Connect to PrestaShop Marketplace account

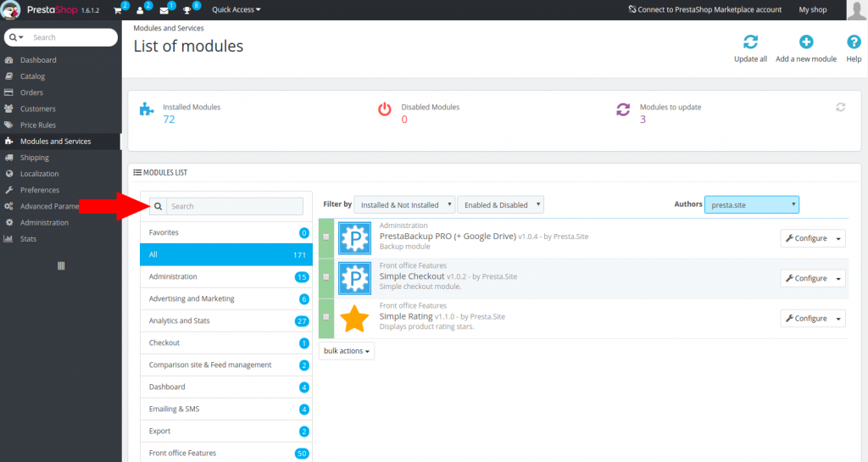[x=704, y=9]
